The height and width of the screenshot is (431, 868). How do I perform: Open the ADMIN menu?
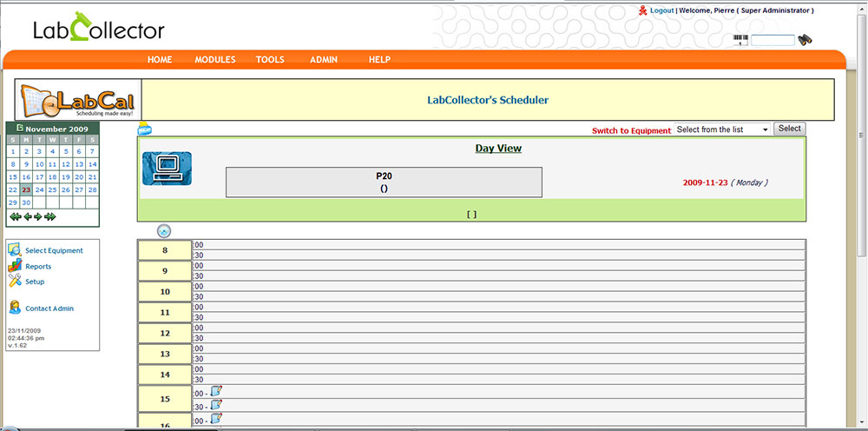[x=324, y=59]
